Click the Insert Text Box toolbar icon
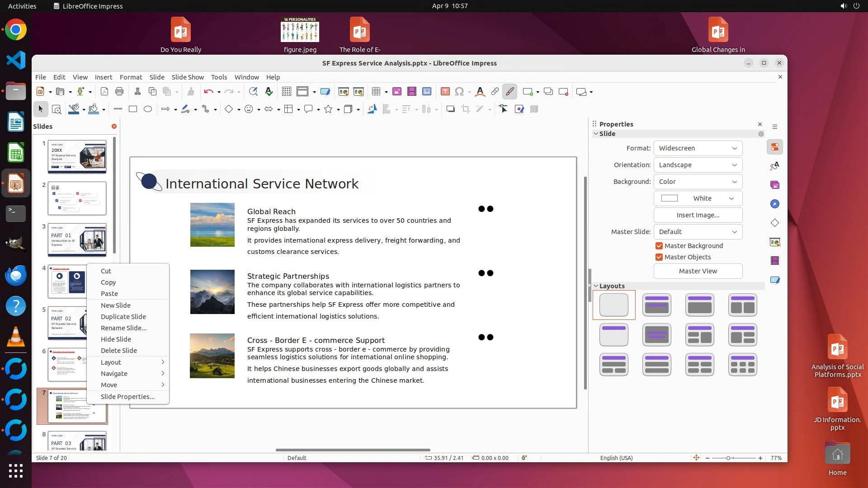 (x=445, y=92)
